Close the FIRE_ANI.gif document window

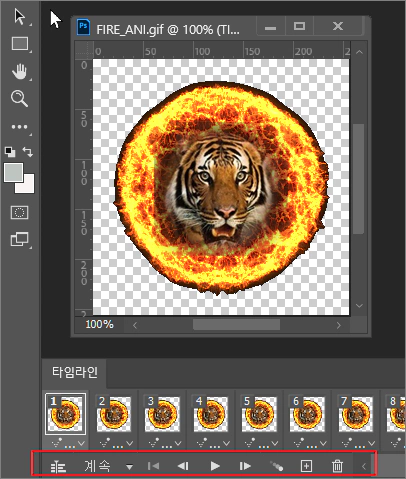[338, 26]
